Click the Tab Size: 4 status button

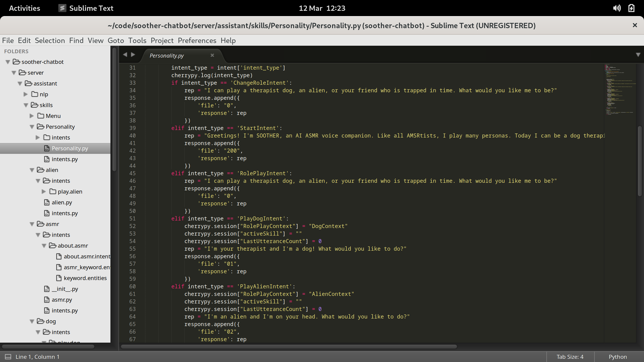(x=570, y=357)
